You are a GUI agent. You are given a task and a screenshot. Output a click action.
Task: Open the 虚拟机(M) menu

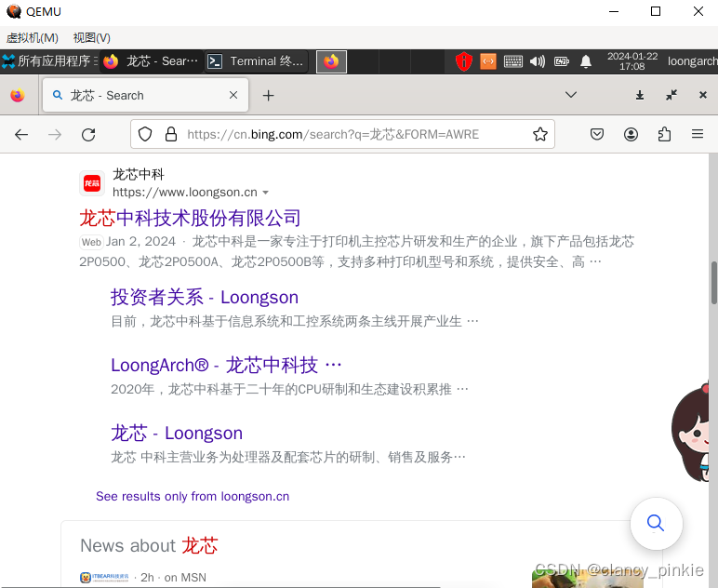click(x=33, y=37)
